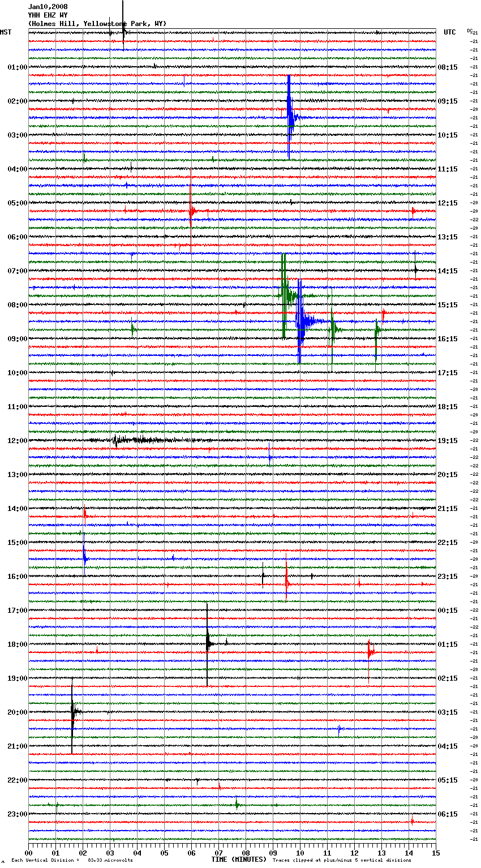Click the blue event burst near 16:15 UTC
Image resolution: width=481 pixels, height=868 pixels.
(303, 321)
